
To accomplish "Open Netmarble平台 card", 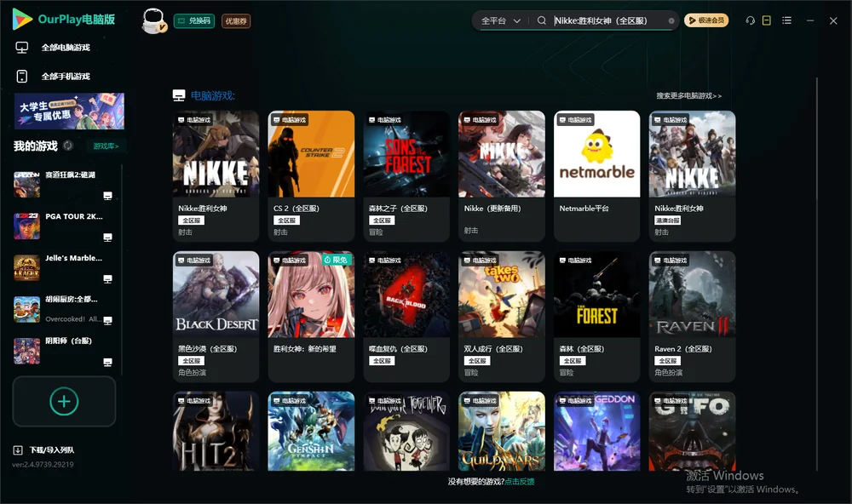I will click(596, 176).
